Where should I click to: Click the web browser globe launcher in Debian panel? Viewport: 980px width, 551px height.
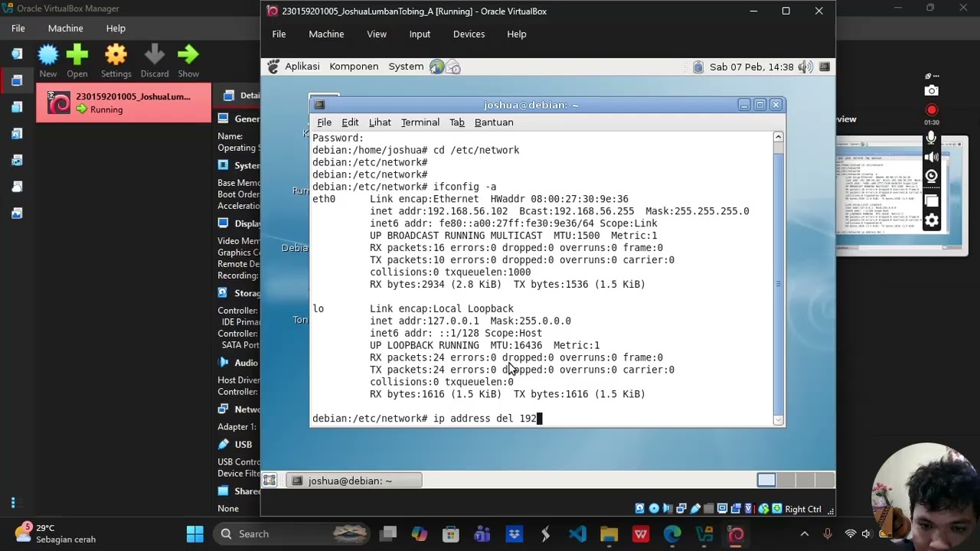(436, 67)
